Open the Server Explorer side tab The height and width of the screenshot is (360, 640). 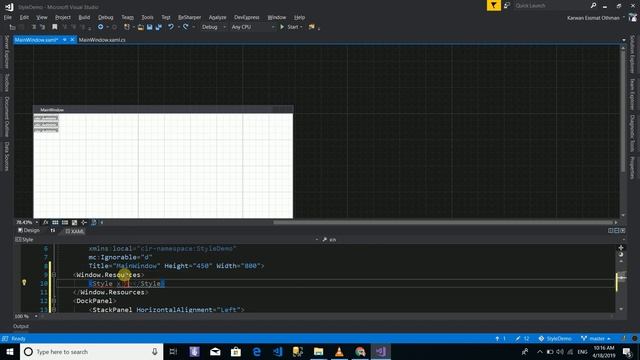pos(7,52)
